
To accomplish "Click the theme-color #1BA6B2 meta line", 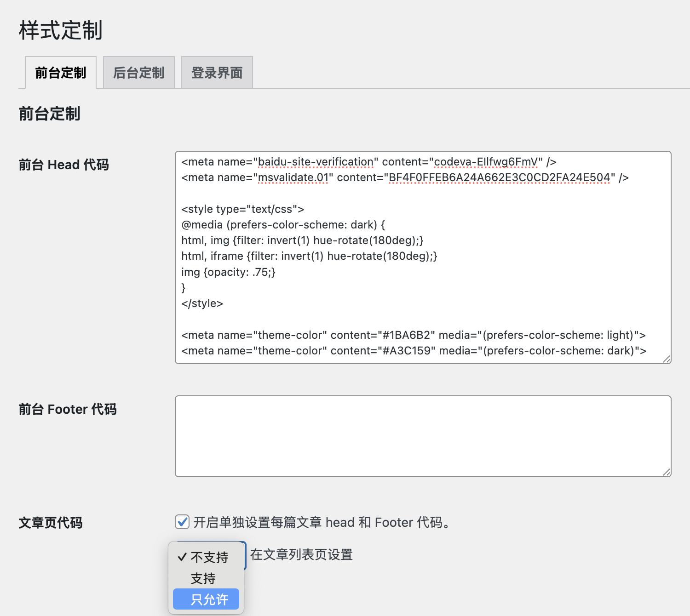I will [x=414, y=335].
